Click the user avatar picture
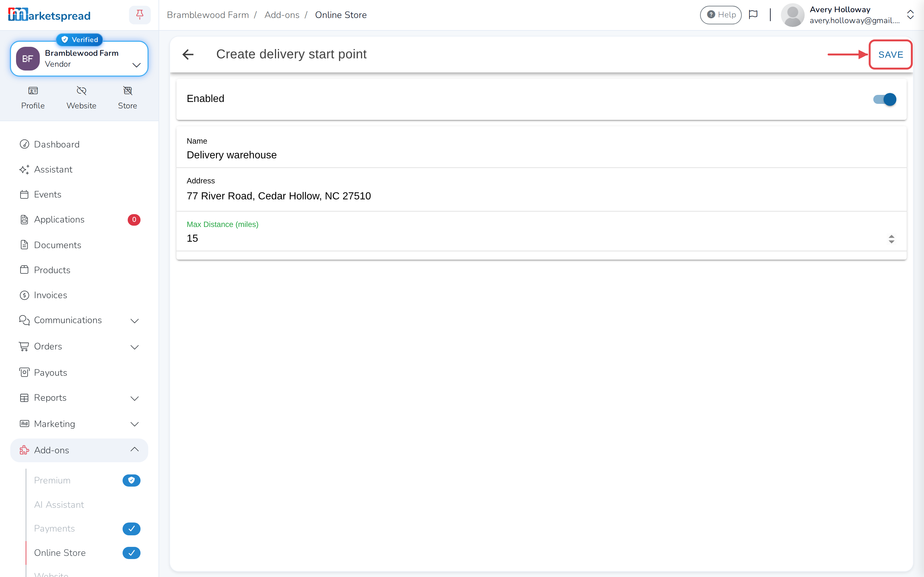The image size is (924, 577). click(x=792, y=15)
